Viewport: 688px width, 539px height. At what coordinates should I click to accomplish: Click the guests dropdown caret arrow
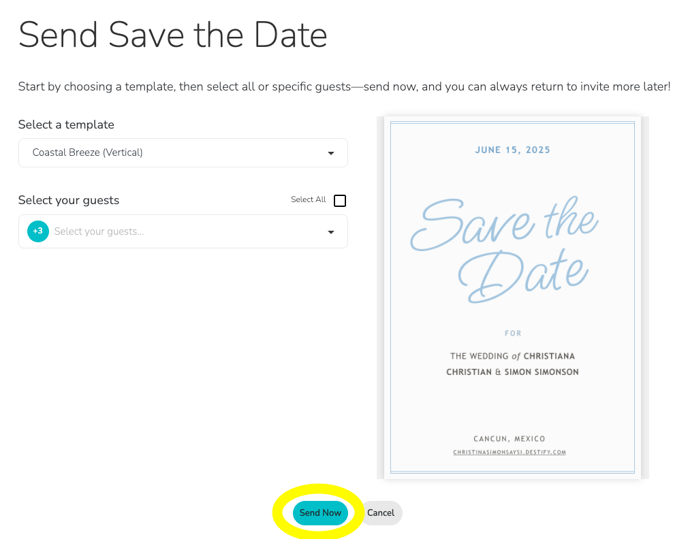point(331,232)
